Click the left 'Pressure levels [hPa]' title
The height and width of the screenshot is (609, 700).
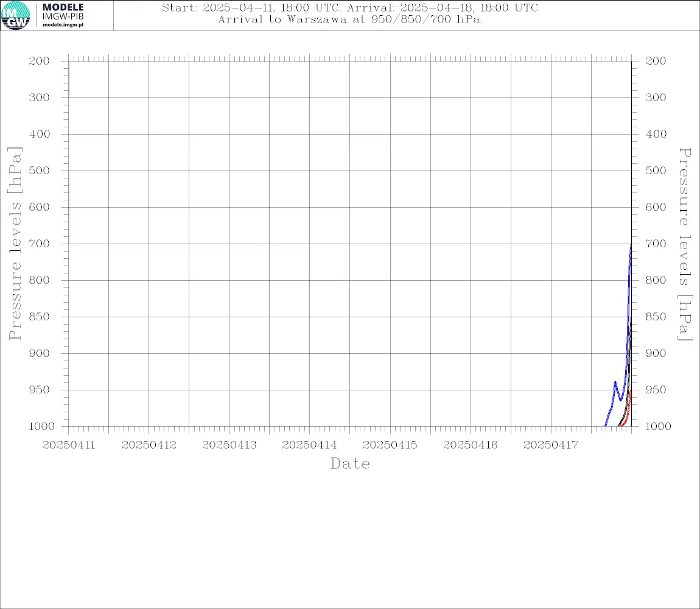(x=15, y=244)
